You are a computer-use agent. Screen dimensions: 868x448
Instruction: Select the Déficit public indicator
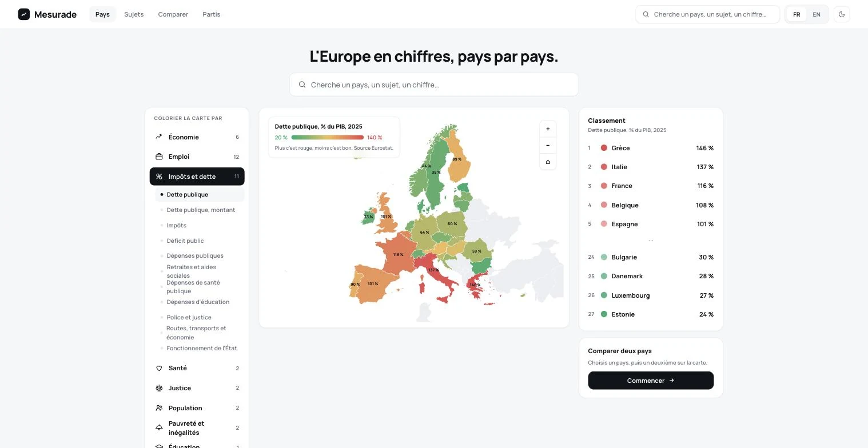(x=200, y=241)
